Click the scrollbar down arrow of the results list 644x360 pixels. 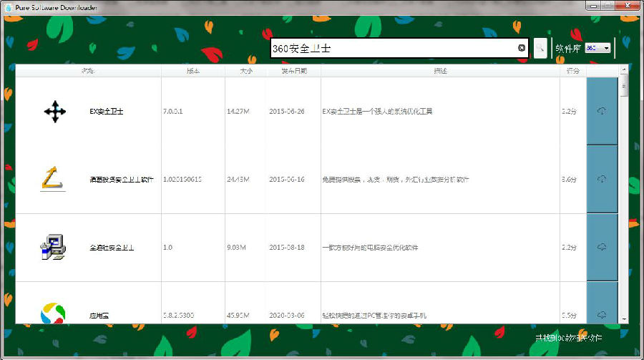(x=624, y=319)
